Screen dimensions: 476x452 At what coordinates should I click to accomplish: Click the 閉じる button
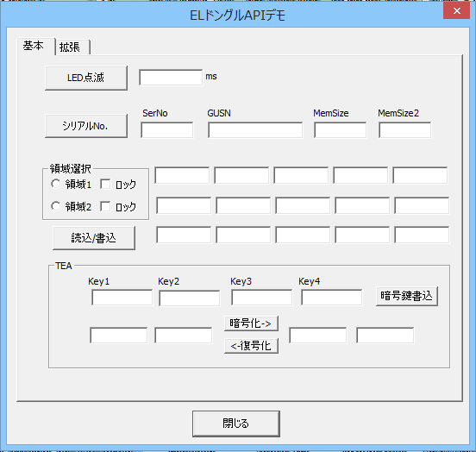point(236,424)
